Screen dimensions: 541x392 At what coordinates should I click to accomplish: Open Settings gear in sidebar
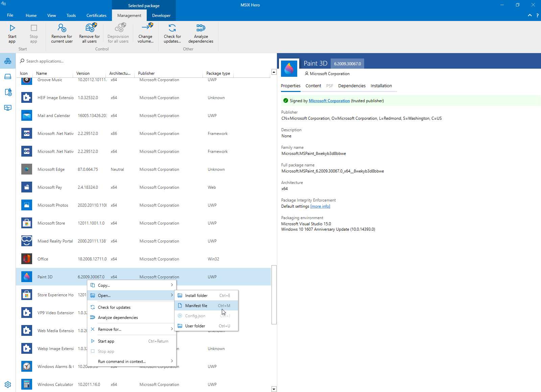pyautogui.click(x=8, y=385)
